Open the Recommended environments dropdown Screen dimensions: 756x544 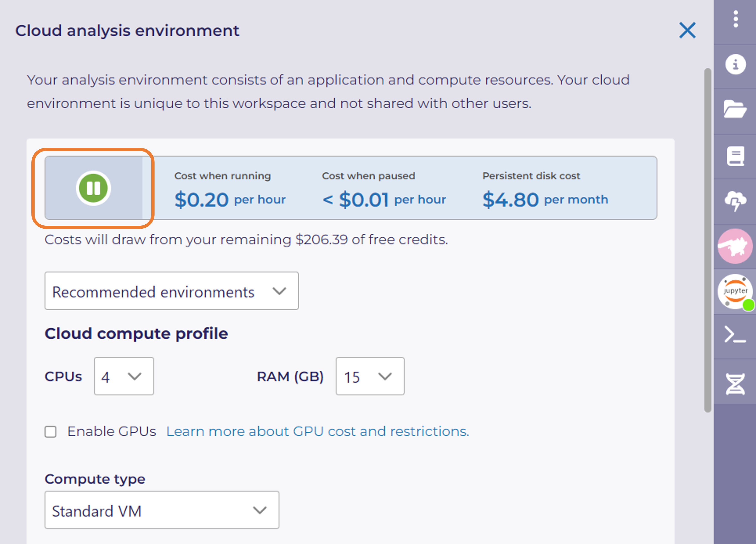172,291
